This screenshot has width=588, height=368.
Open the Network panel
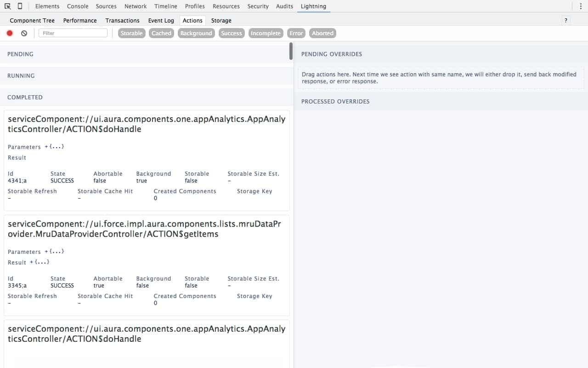pyautogui.click(x=136, y=6)
